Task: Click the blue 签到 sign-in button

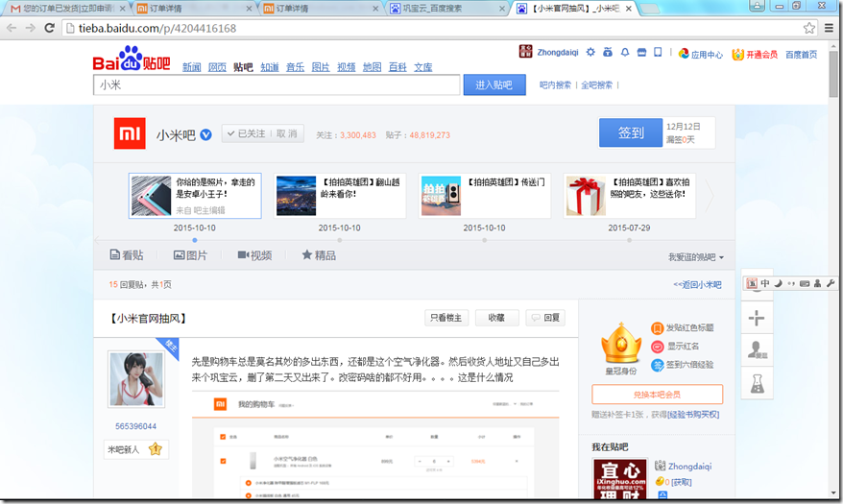Action: pyautogui.click(x=631, y=132)
